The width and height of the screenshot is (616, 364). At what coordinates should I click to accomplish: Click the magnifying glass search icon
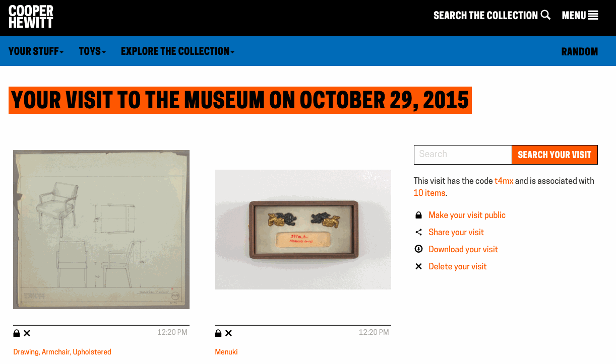(x=546, y=15)
